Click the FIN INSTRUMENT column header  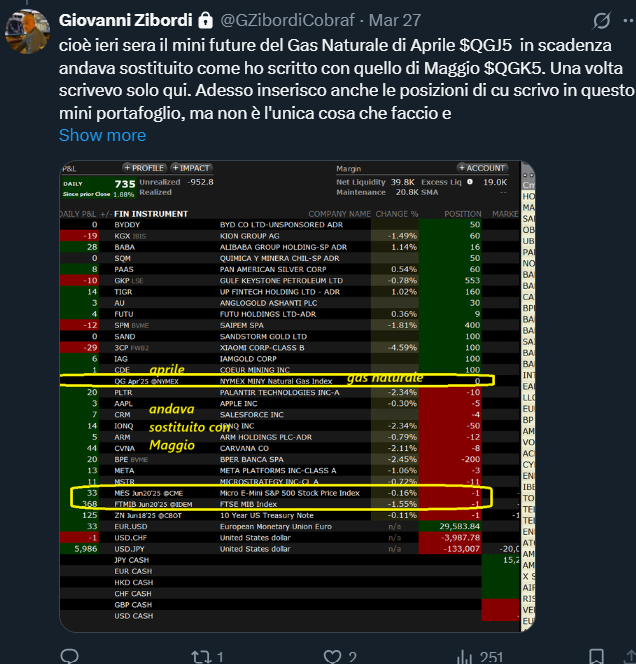click(x=151, y=213)
